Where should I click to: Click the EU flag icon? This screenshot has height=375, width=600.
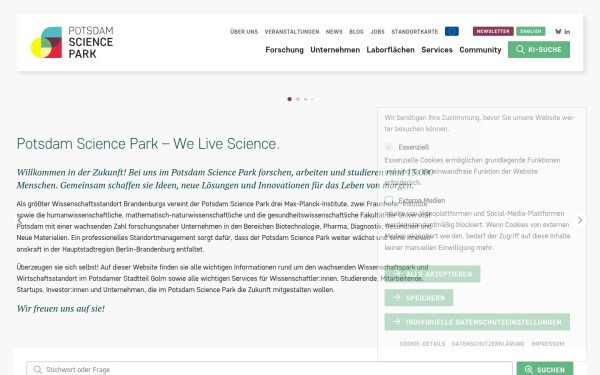click(x=452, y=31)
